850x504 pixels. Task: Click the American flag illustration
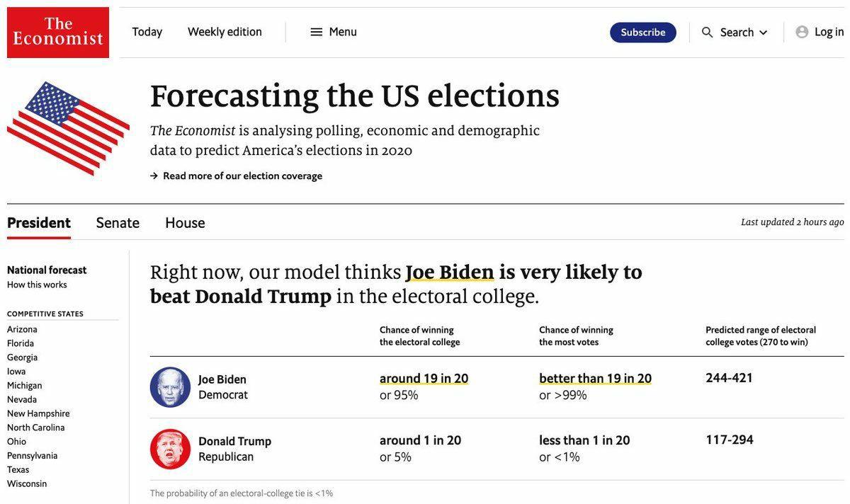click(x=68, y=127)
